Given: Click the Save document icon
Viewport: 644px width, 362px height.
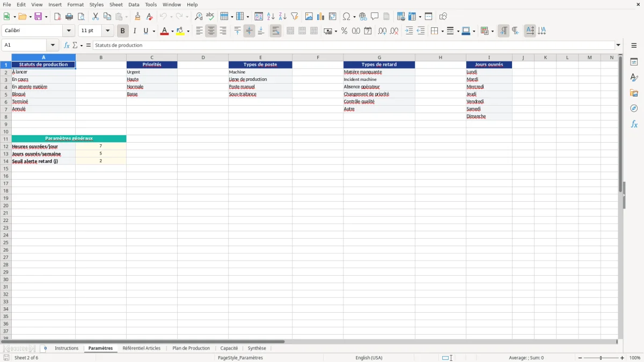Looking at the screenshot, I should (x=38, y=17).
